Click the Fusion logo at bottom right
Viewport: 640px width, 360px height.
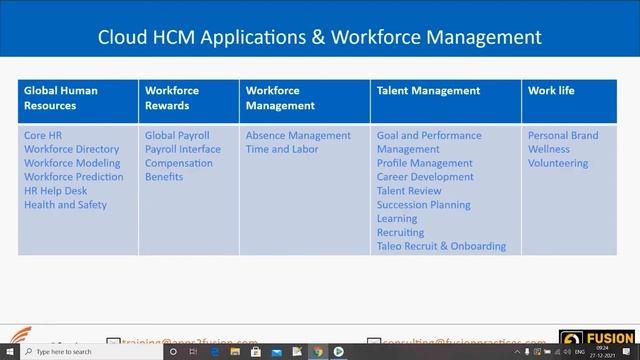[x=597, y=337]
